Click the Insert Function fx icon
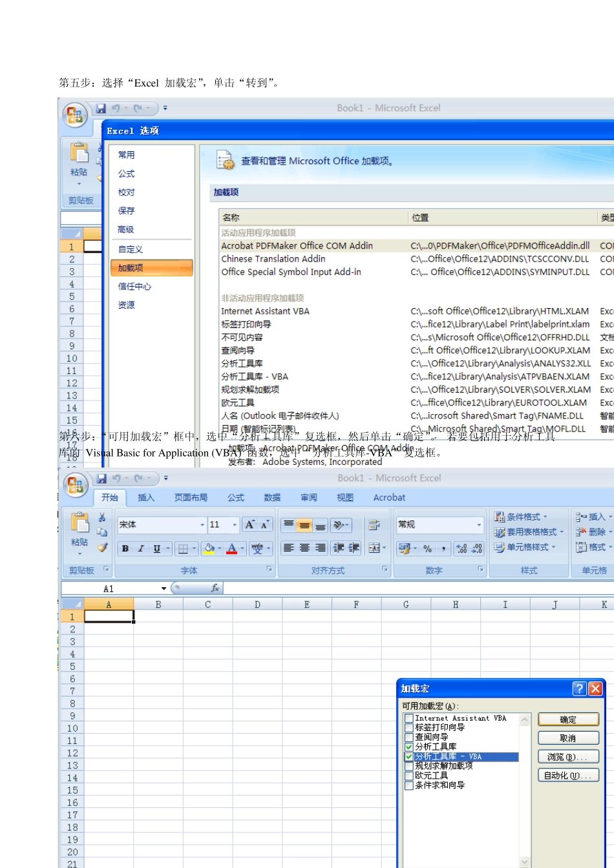This screenshot has width=614, height=868. pos(215,588)
